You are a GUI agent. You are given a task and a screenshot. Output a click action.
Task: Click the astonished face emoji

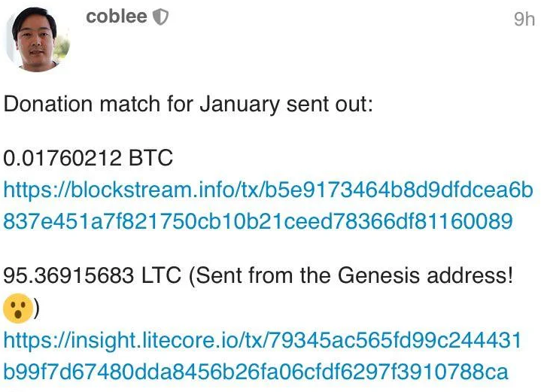click(18, 308)
